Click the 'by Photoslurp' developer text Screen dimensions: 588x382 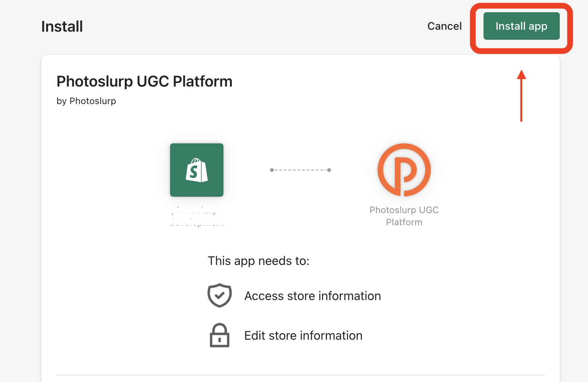point(86,101)
